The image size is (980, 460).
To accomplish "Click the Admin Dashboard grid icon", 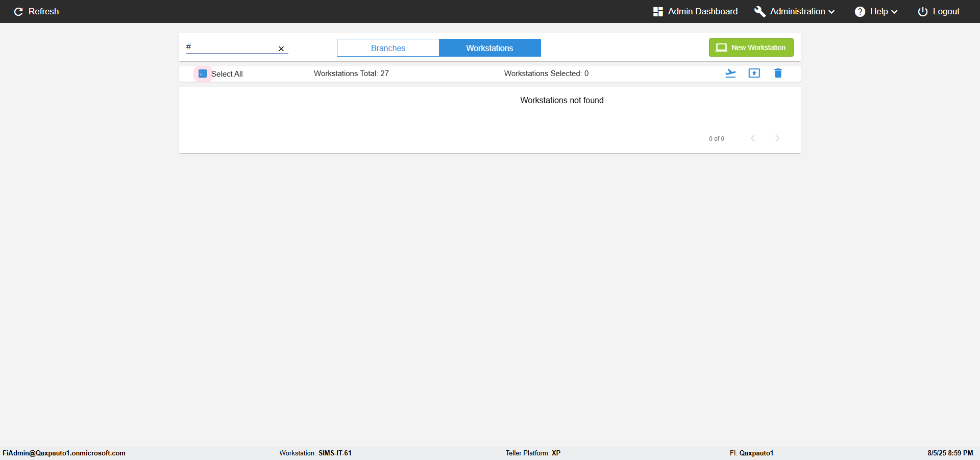I will pos(658,11).
